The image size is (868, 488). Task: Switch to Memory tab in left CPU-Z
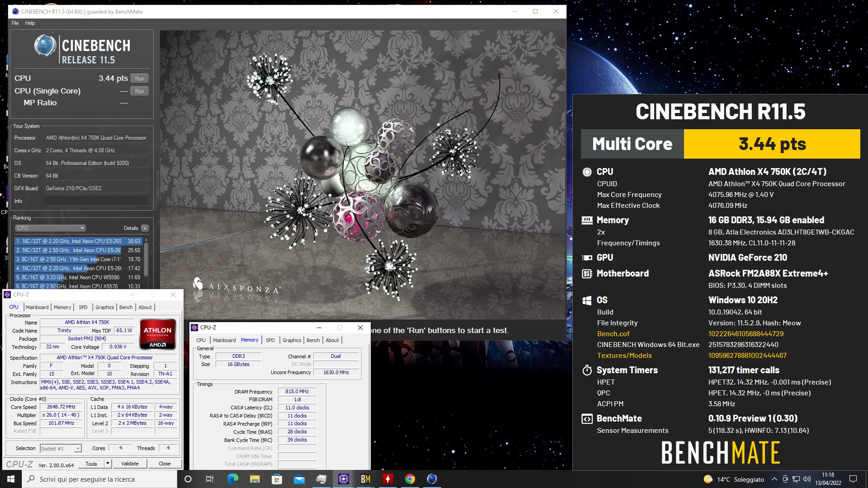pyautogui.click(x=62, y=307)
